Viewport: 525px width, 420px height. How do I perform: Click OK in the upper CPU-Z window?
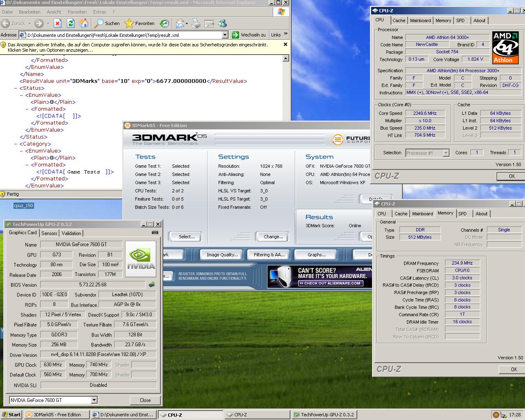[x=511, y=176]
